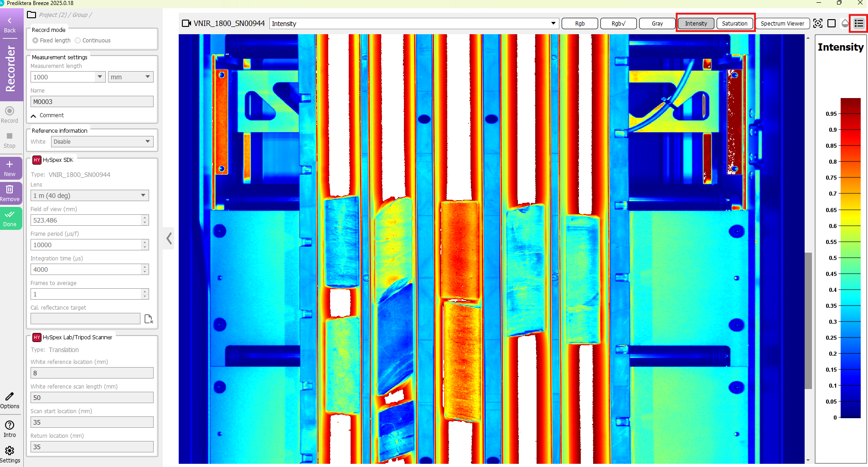This screenshot has height=467, width=868.
Task: Open the Spectrum Viewer
Action: (x=783, y=23)
